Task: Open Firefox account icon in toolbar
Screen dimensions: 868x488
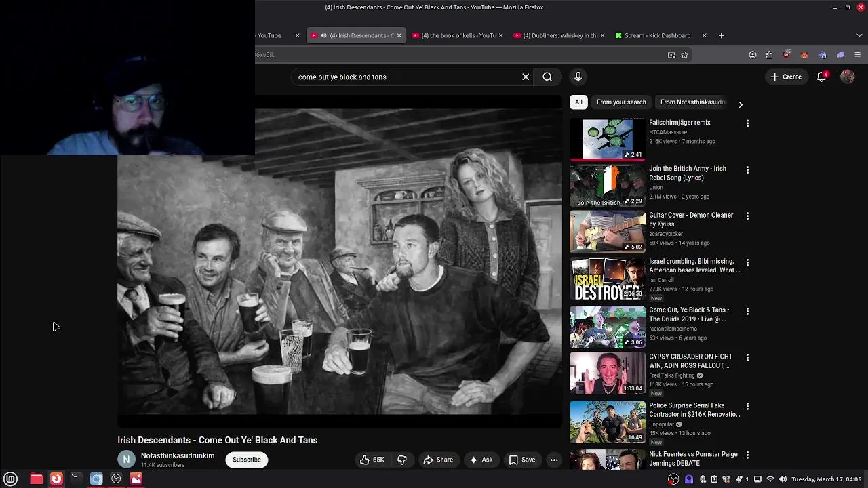Action: click(752, 55)
